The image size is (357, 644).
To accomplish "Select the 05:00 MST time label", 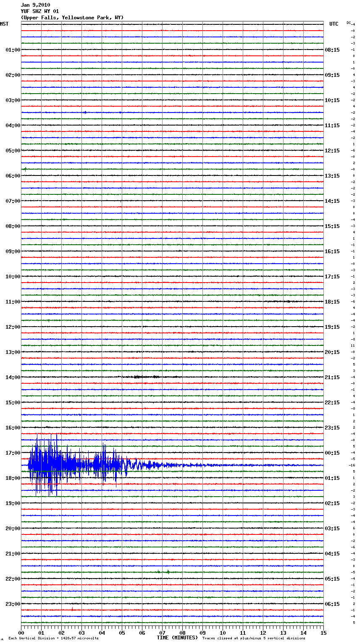I will pyautogui.click(x=13, y=151).
